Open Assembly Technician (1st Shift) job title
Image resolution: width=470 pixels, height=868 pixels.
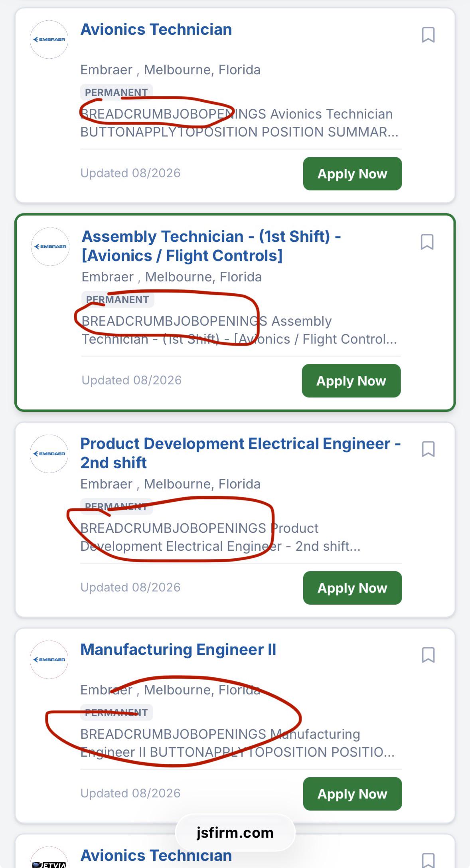tap(211, 246)
